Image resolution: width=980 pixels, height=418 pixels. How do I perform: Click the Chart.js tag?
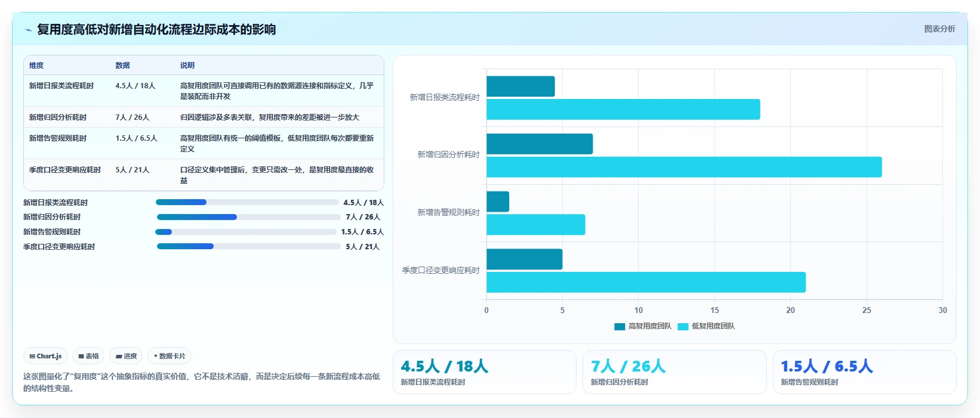coord(45,356)
